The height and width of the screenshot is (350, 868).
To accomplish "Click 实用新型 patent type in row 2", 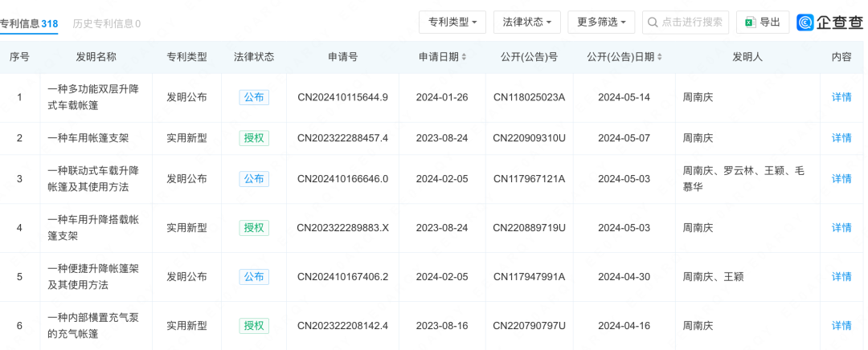I will (186, 138).
